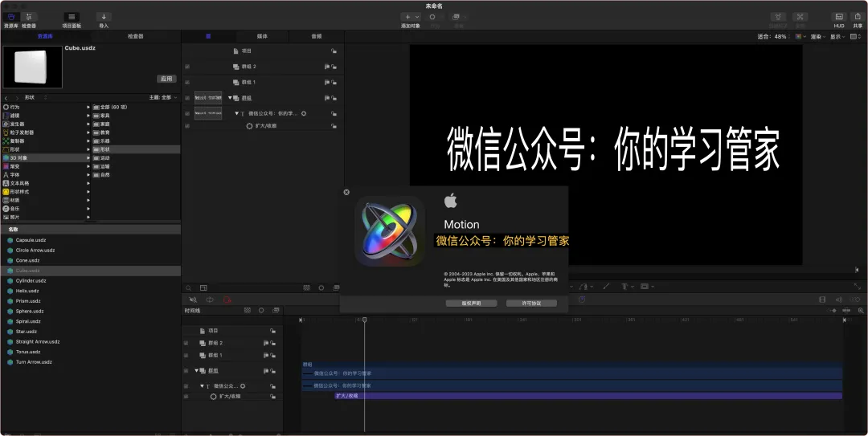
Task: Toggle the 扩大/收缩 checkbox in timeline list
Action: pyautogui.click(x=186, y=397)
